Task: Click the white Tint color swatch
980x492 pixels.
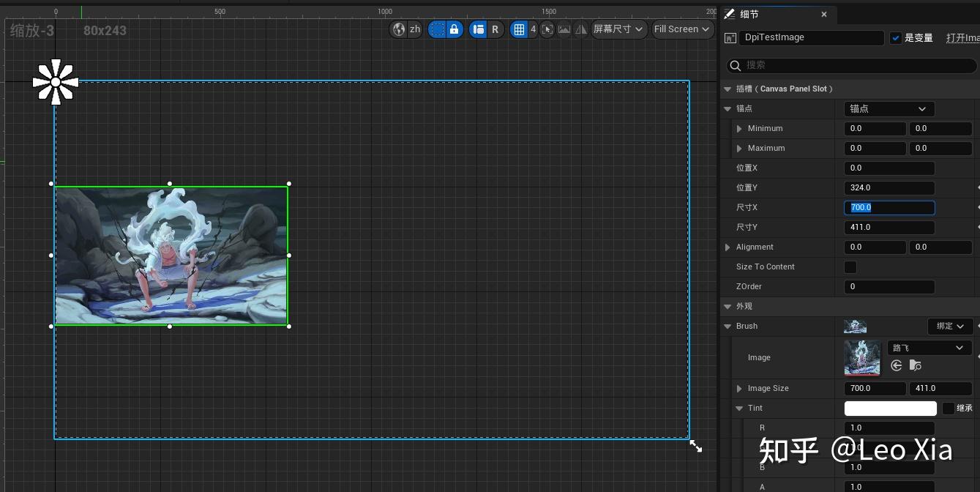Action: 890,408
